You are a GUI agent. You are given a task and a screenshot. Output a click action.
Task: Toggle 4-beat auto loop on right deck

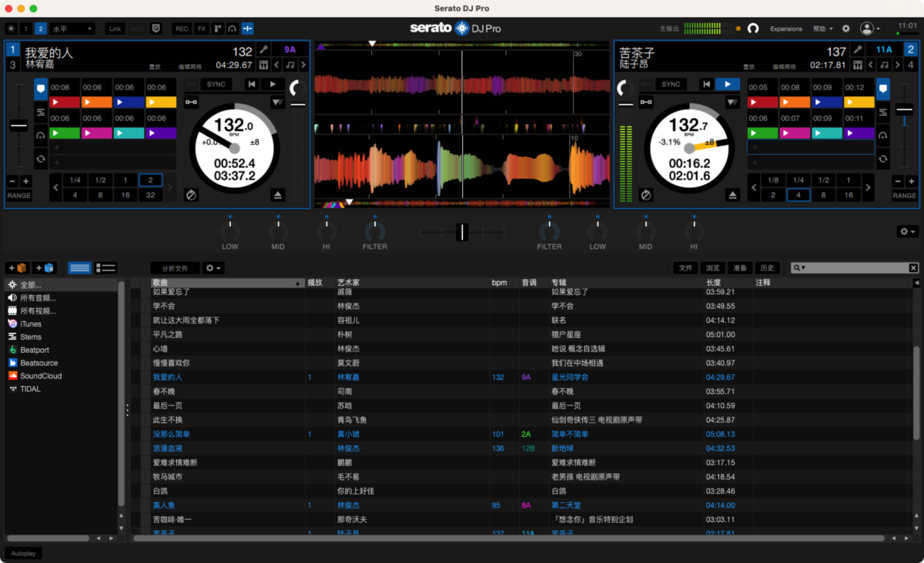click(x=798, y=195)
